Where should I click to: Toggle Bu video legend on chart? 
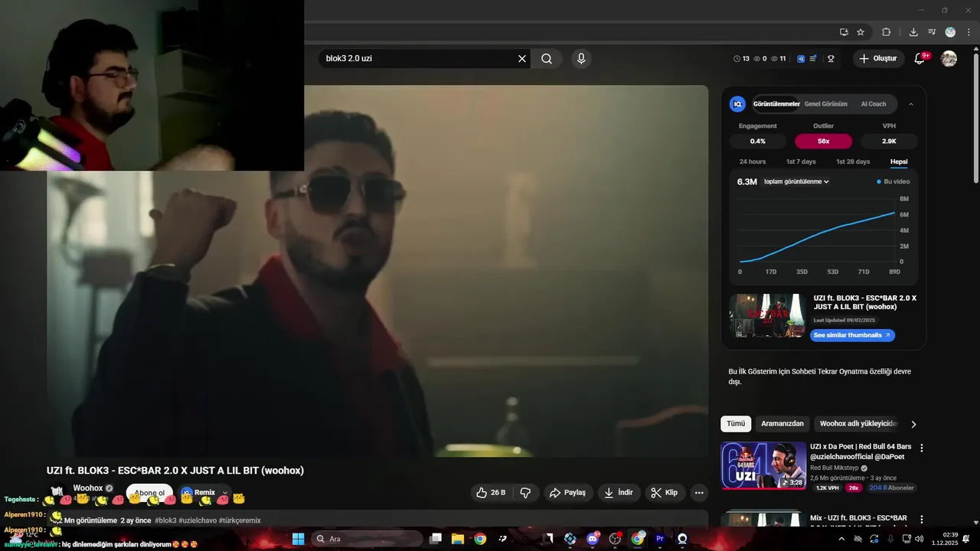893,181
